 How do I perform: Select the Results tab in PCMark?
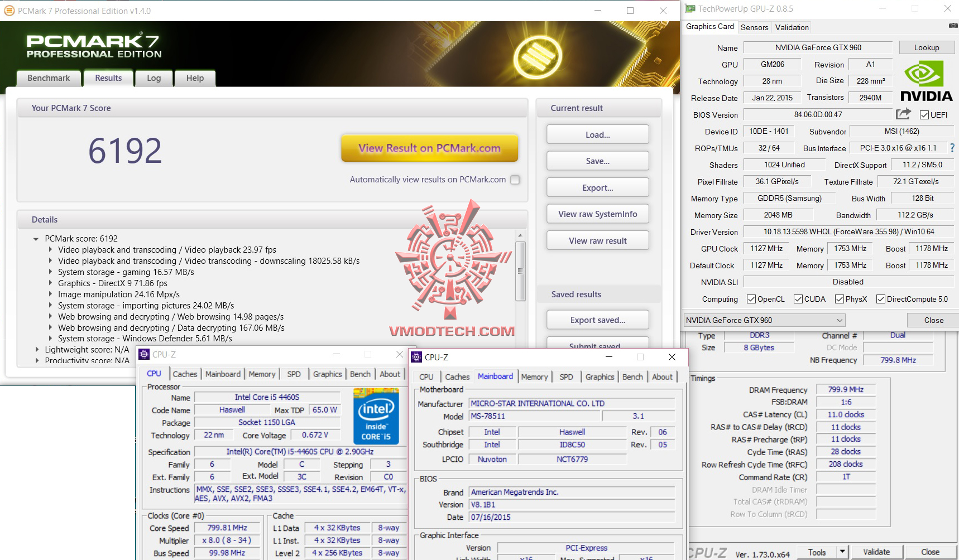click(108, 78)
